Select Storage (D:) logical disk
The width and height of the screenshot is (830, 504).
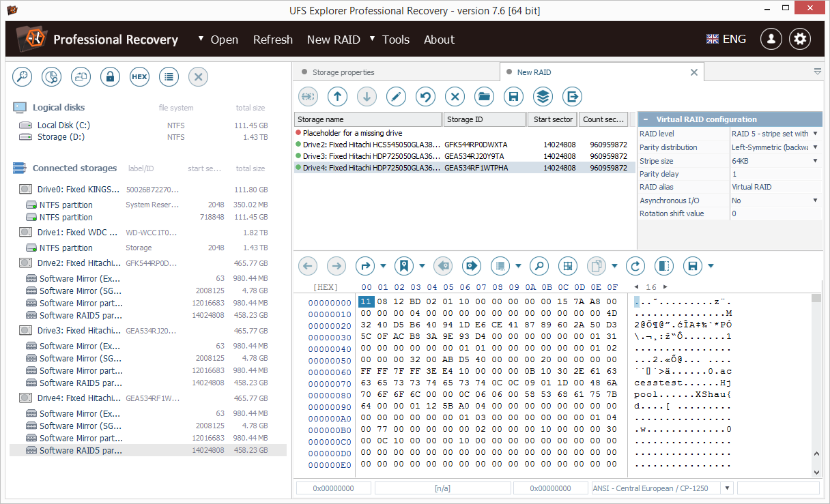(61, 137)
